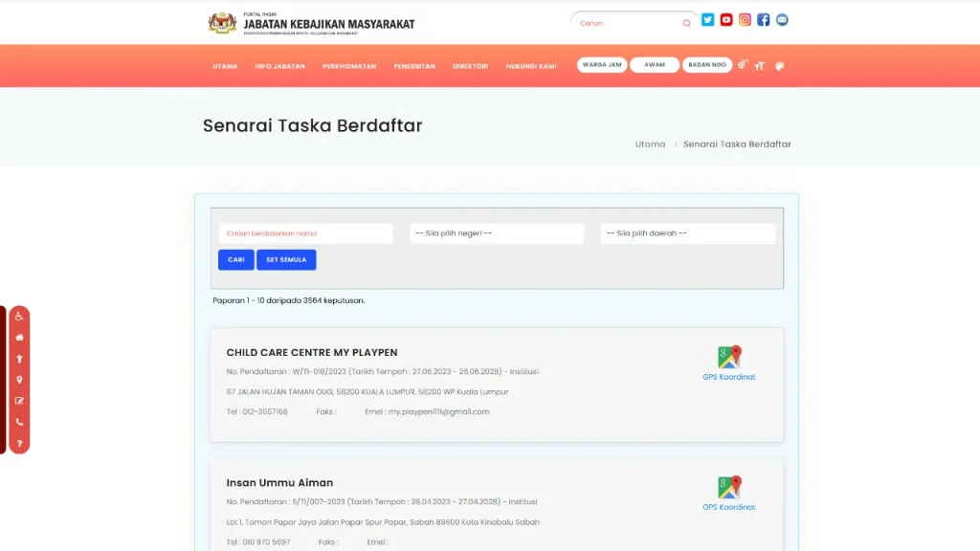Click the edit form icon in sidebar
Image resolution: width=980 pixels, height=551 pixels.
coord(19,401)
